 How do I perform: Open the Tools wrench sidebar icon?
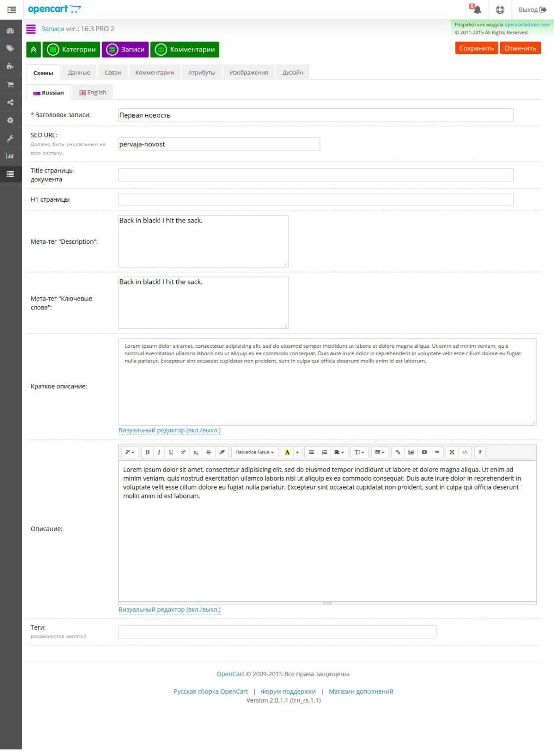[x=10, y=138]
